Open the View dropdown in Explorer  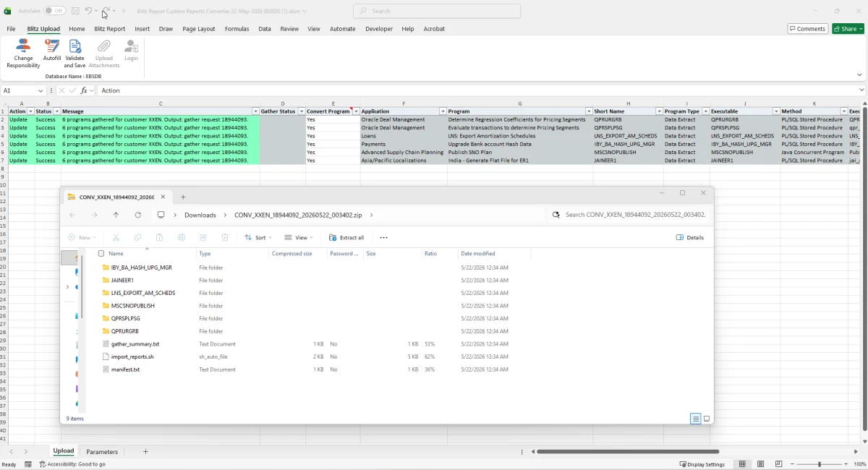tap(299, 237)
